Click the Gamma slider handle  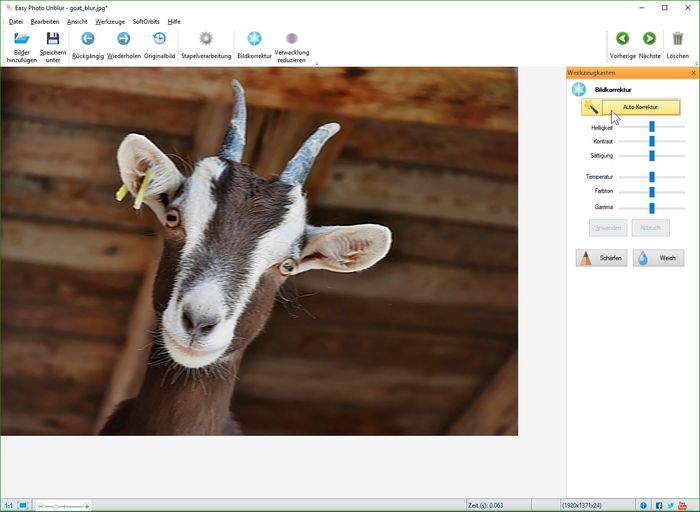(652, 207)
